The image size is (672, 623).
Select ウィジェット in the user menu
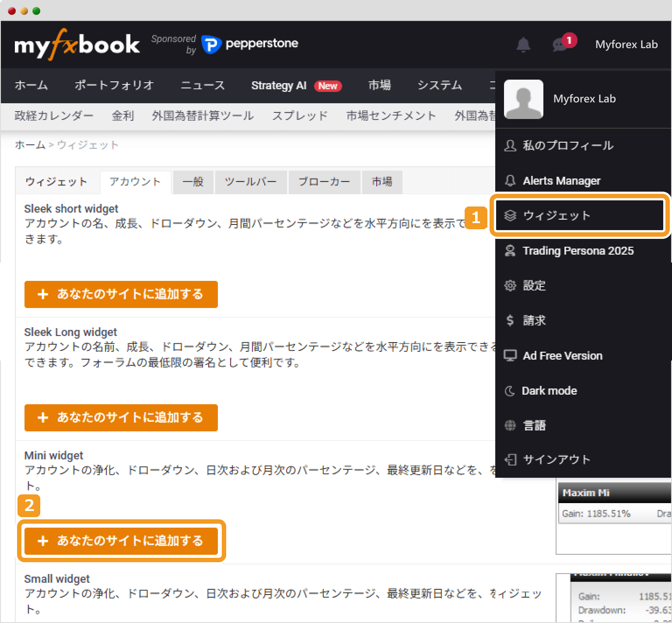[580, 215]
